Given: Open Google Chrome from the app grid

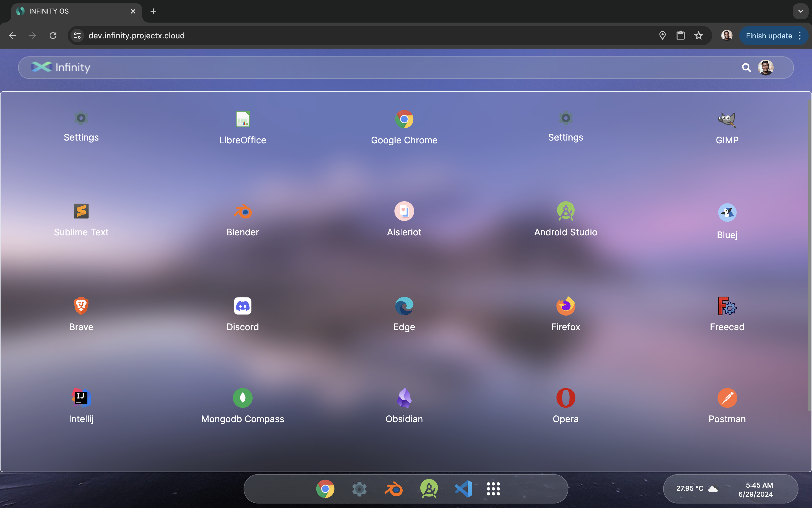Looking at the screenshot, I should (404, 128).
